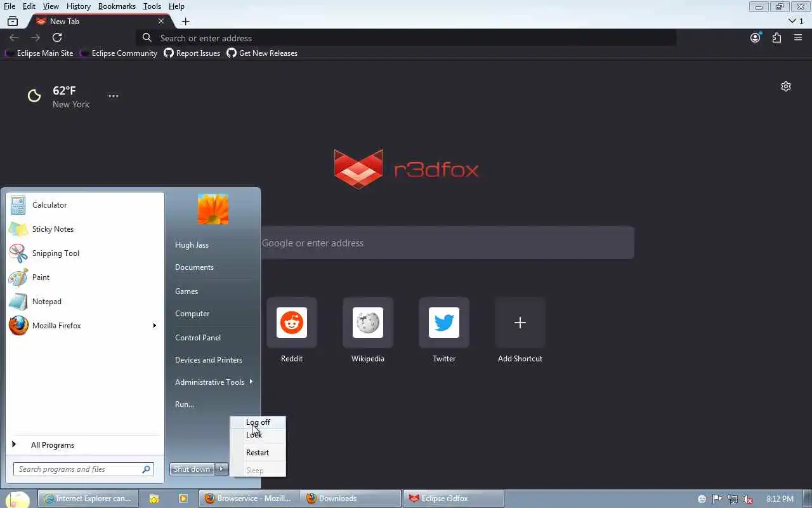The width and height of the screenshot is (812, 508).
Task: Click the address bar search field
Action: (x=406, y=38)
